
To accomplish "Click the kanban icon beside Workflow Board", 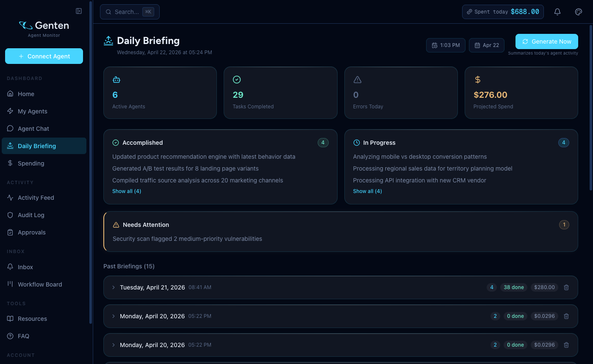I will pos(11,284).
